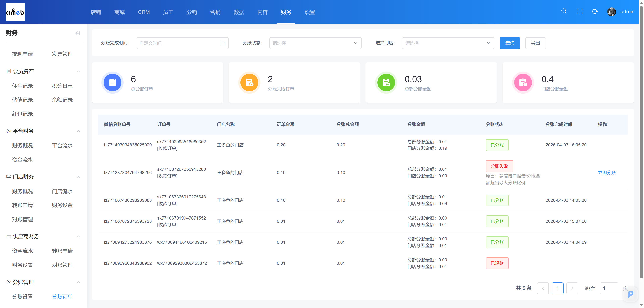The image size is (644, 308).
Task: Click the refresh icon in top bar
Action: point(595,12)
